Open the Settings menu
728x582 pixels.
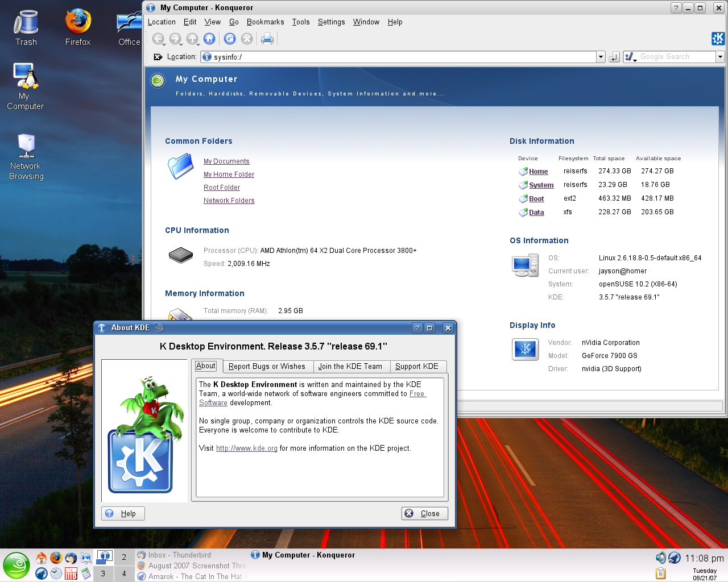pos(331,22)
